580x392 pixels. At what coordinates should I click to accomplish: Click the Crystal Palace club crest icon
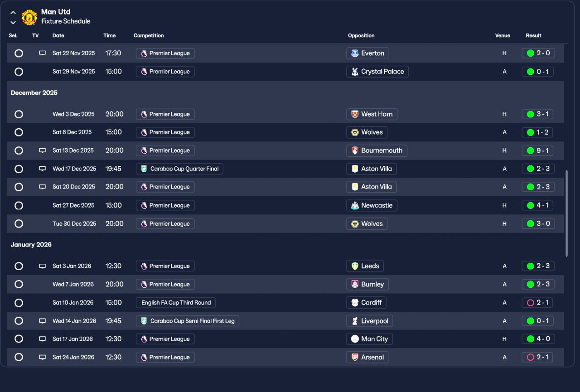[x=355, y=72]
